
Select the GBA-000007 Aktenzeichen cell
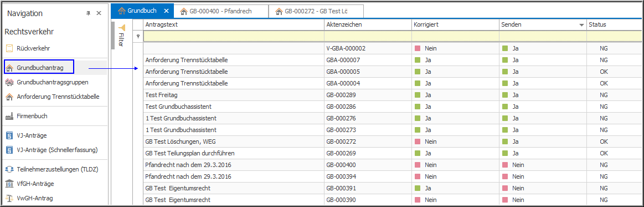368,60
